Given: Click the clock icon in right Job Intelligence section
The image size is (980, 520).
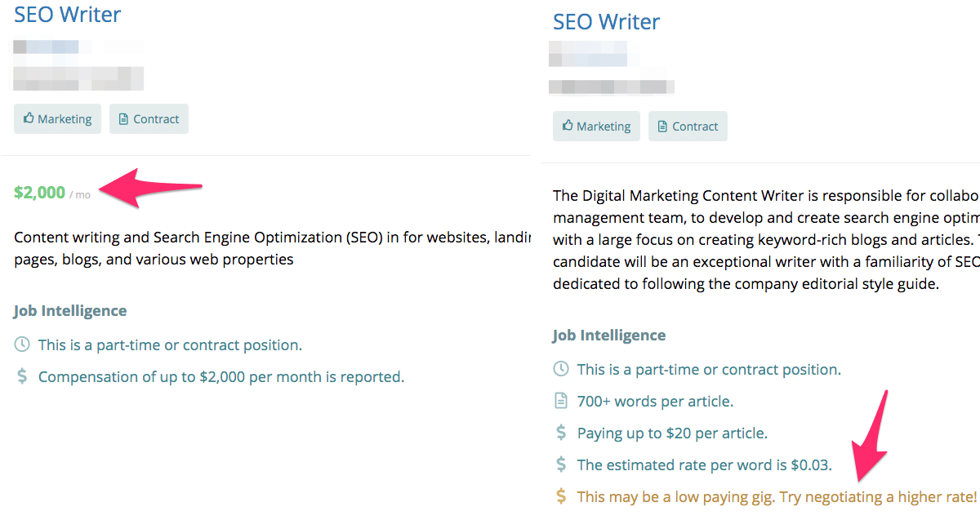Looking at the screenshot, I should 563,369.
